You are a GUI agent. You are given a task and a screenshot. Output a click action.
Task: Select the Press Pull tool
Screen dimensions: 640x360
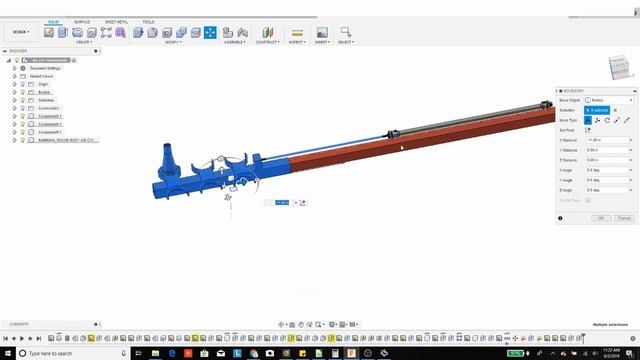tap(138, 32)
